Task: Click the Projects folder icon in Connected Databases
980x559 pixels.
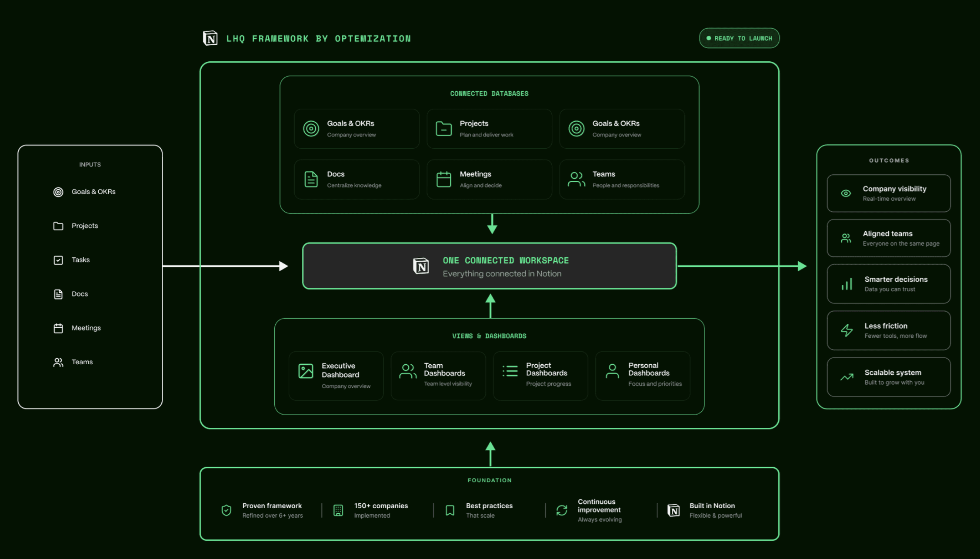Action: [443, 129]
